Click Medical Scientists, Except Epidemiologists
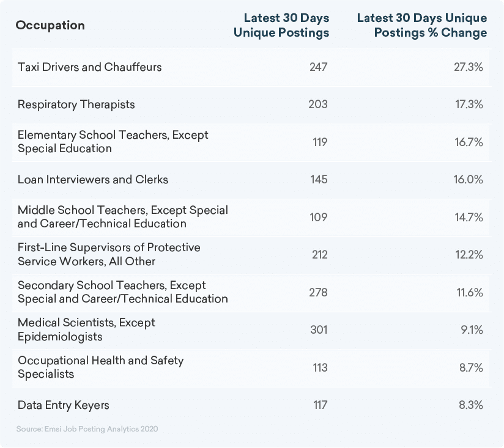 [87, 329]
